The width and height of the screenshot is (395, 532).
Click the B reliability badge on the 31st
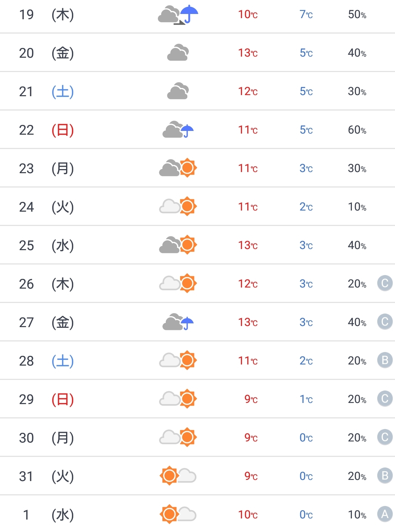pyautogui.click(x=385, y=476)
